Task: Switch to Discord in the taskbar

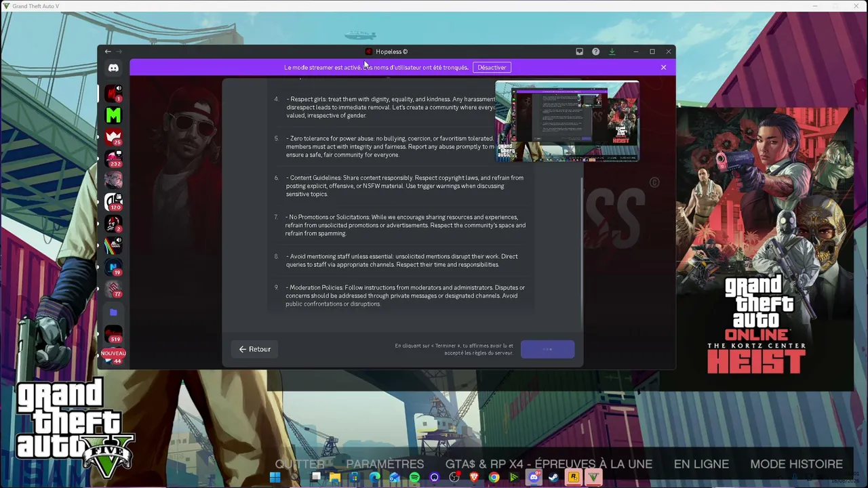Action: click(534, 478)
